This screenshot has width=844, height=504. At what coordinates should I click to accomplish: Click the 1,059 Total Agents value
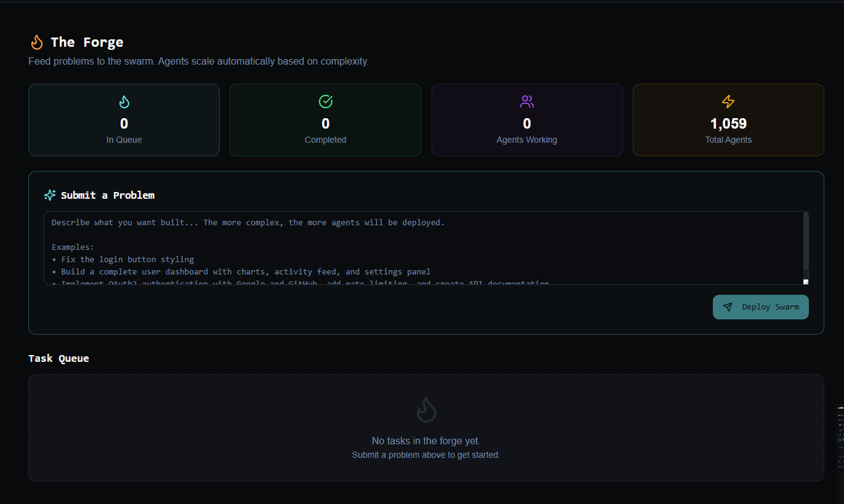729,124
